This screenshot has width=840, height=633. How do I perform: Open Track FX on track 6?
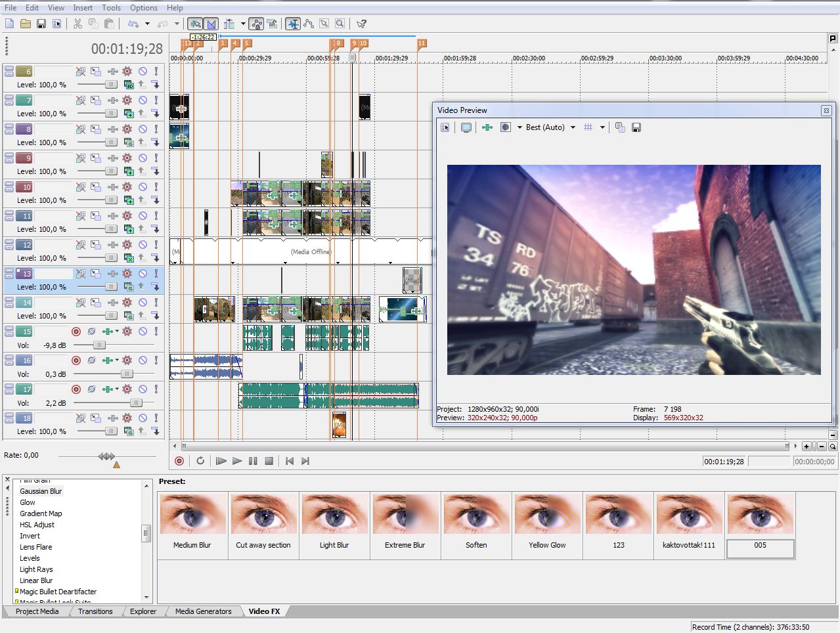[127, 72]
